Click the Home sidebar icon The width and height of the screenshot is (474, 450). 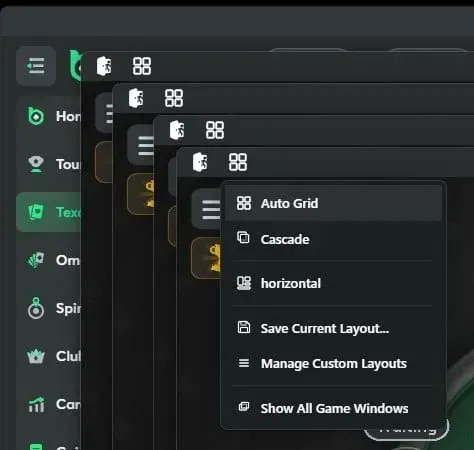click(x=36, y=116)
